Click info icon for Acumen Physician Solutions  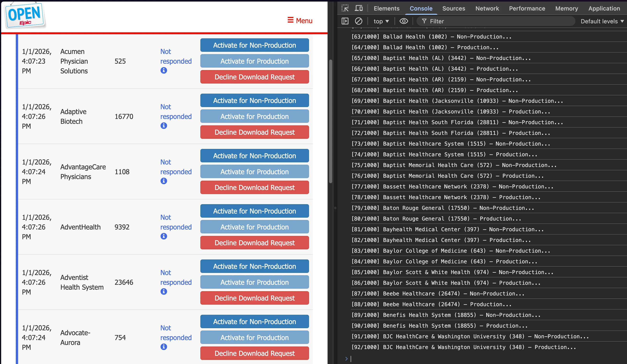(x=164, y=70)
